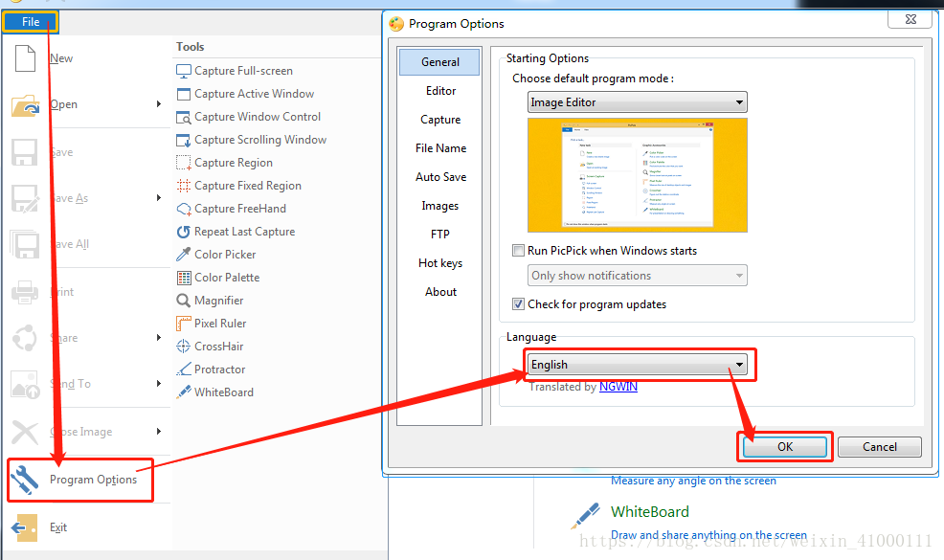
Task: Click the Share icon
Action: [25, 338]
